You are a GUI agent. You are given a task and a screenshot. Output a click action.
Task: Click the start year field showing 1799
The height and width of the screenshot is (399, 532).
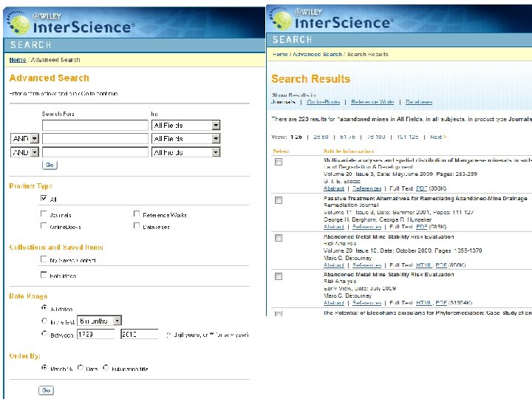pyautogui.click(x=95, y=334)
